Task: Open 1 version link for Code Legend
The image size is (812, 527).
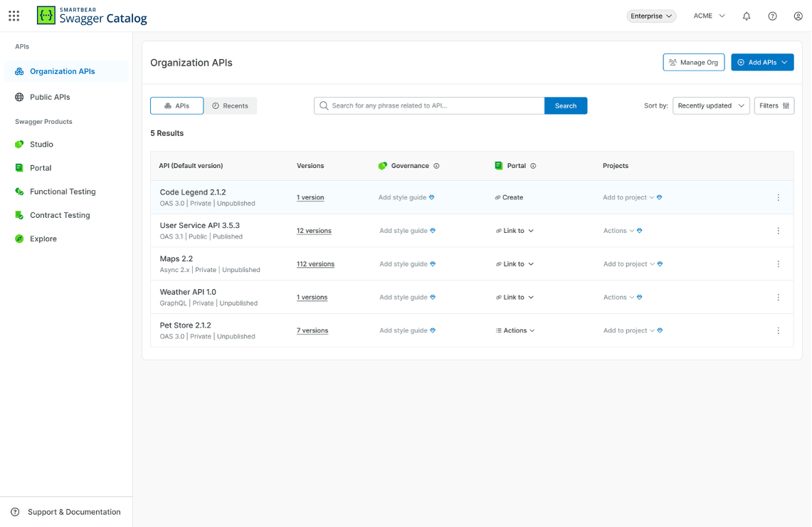Action: click(310, 197)
